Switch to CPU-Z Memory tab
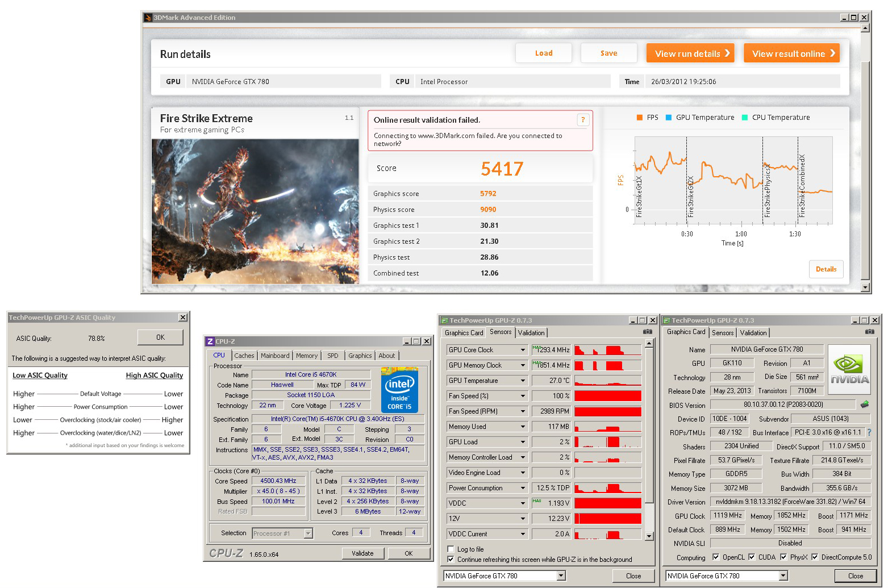The height and width of the screenshot is (588, 888). click(307, 356)
